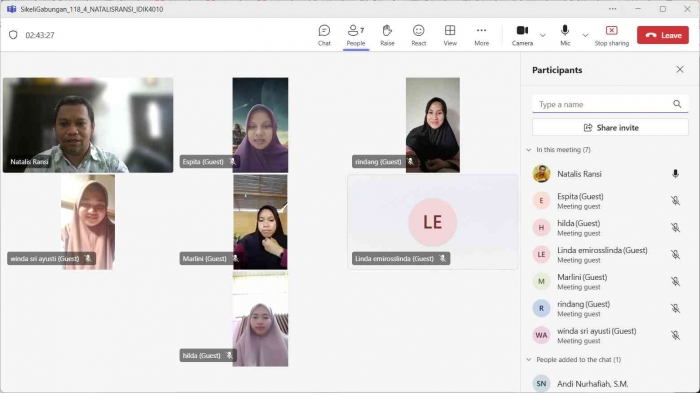
Task: Expand the camera options dropdown arrow
Action: pos(542,35)
